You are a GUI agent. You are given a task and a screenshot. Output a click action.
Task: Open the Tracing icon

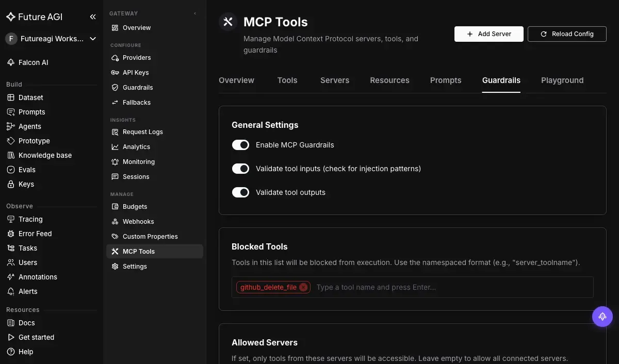pos(11,219)
